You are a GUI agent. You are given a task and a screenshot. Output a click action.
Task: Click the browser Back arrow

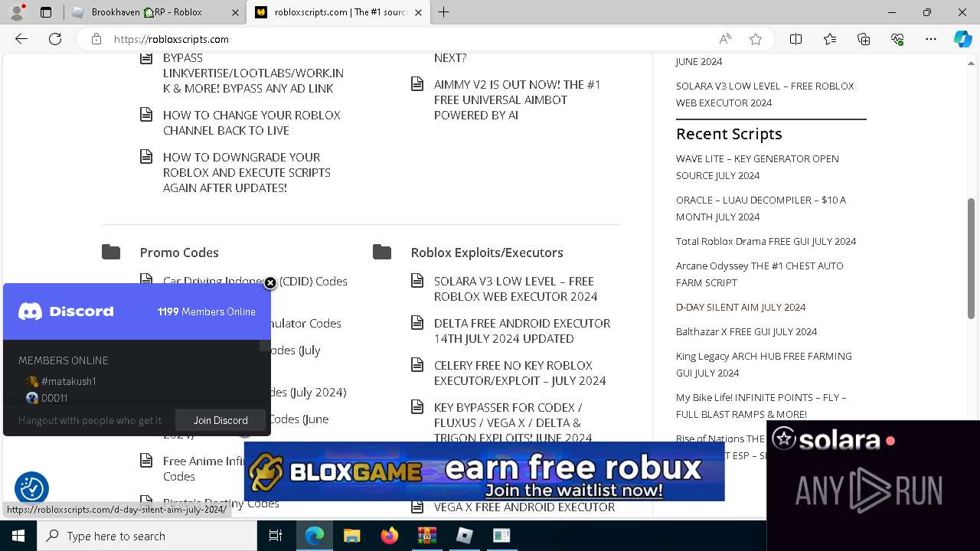pos(21,39)
